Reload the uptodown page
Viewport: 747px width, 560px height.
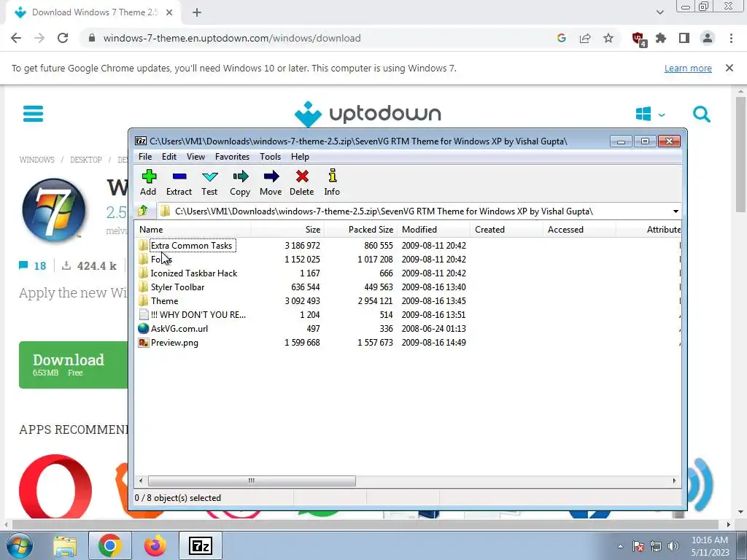(x=63, y=38)
